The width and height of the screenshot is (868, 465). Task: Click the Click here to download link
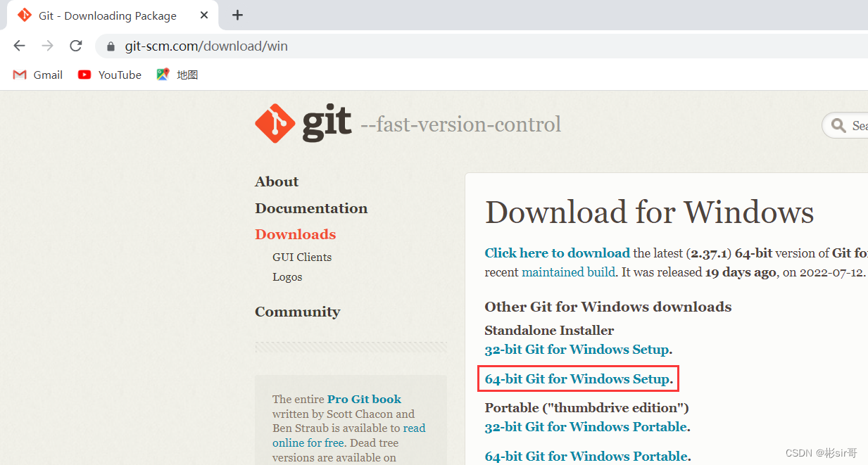(557, 253)
